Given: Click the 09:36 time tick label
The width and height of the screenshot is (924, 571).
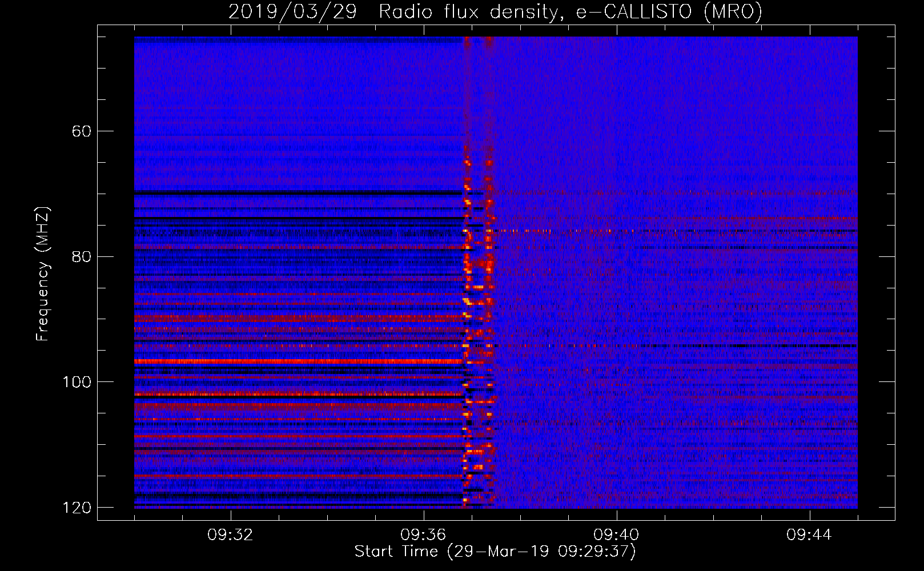Looking at the screenshot, I should click(x=423, y=535).
